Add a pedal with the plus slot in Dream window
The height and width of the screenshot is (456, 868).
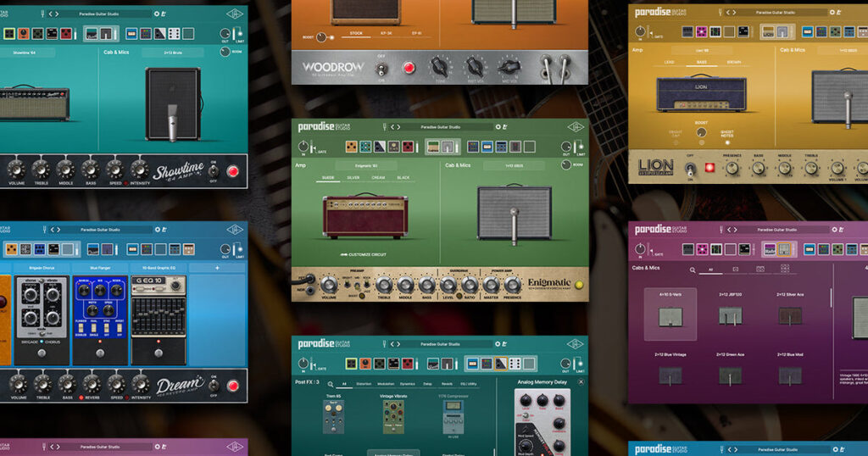click(x=217, y=268)
